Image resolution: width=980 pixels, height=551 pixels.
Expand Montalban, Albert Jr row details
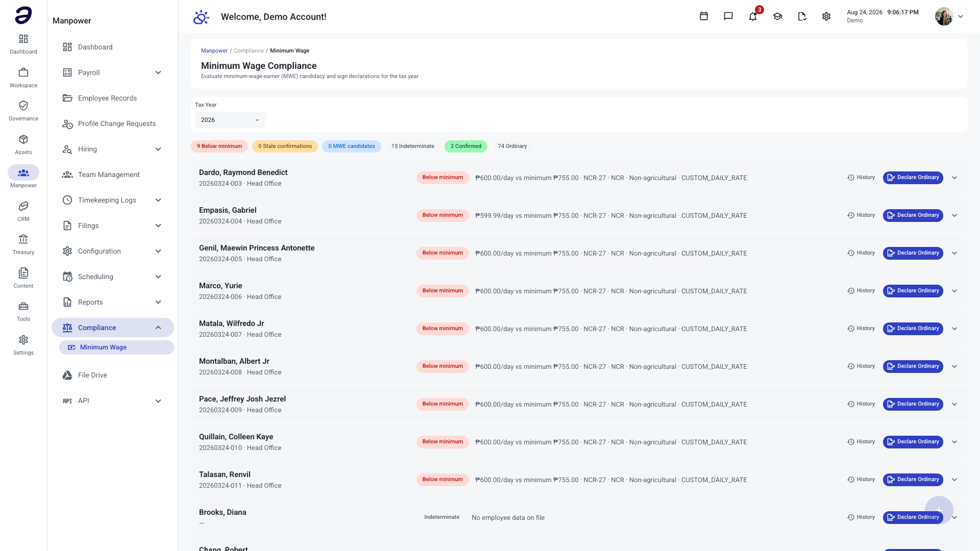click(x=954, y=366)
